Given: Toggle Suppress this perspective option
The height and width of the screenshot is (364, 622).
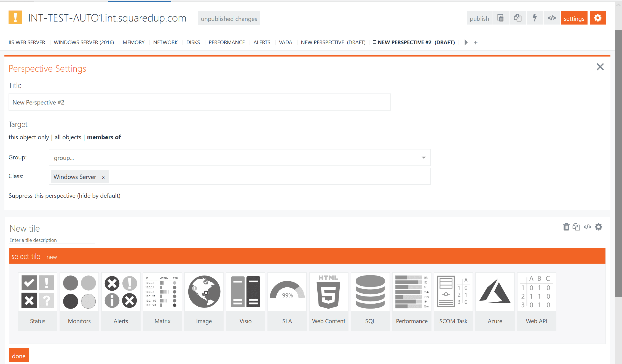Looking at the screenshot, I should click(x=64, y=196).
